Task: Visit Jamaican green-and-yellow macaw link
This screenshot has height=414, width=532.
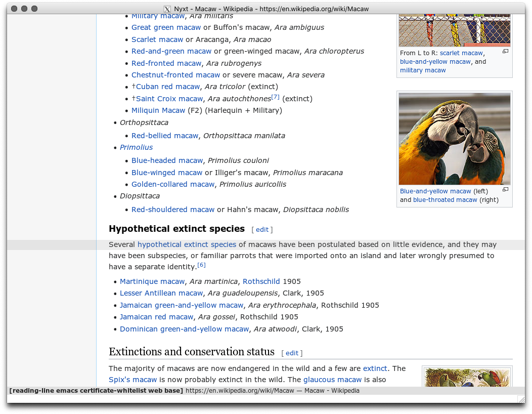Action: [x=182, y=305]
